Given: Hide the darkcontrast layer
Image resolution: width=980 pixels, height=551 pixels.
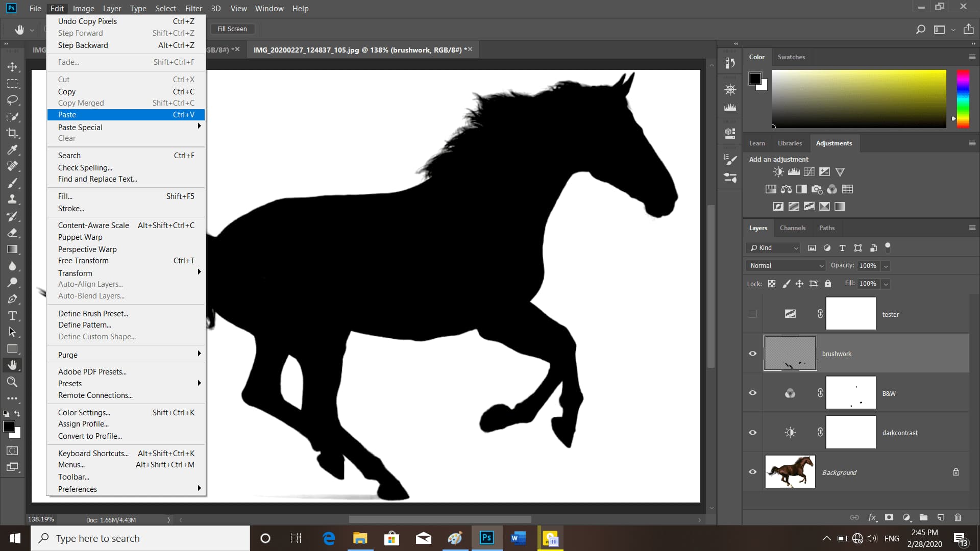Looking at the screenshot, I should point(752,433).
